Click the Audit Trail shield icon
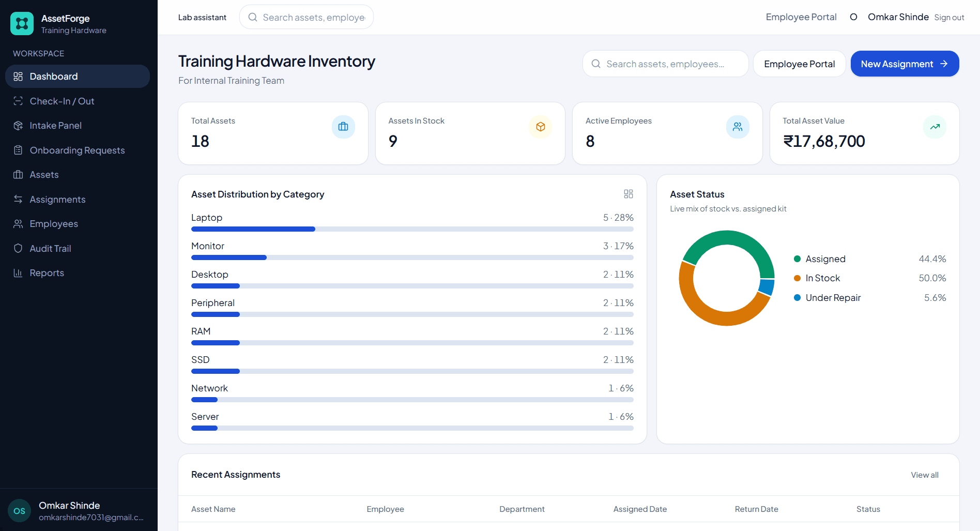This screenshot has height=531, width=980. click(18, 249)
